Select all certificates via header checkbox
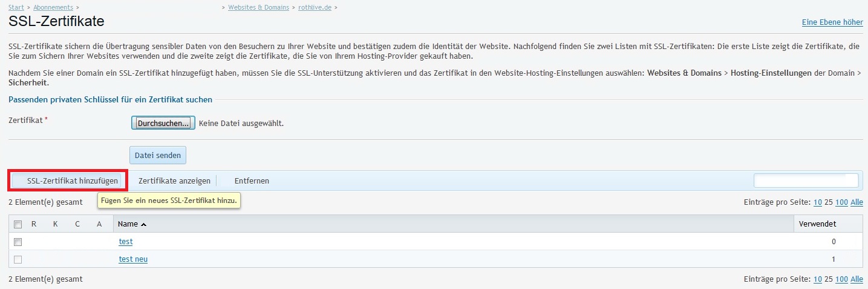This screenshot has width=868, height=289. (18, 224)
